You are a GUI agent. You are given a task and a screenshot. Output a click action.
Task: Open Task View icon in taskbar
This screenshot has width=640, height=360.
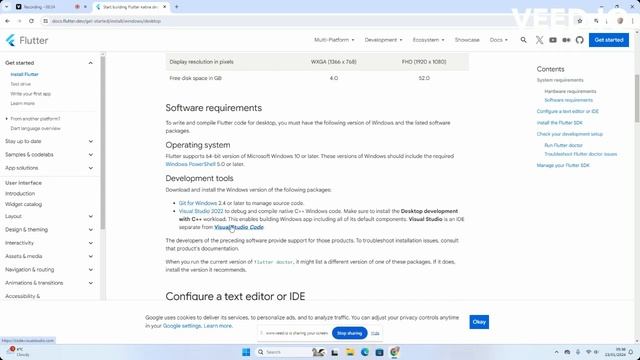[335, 352]
